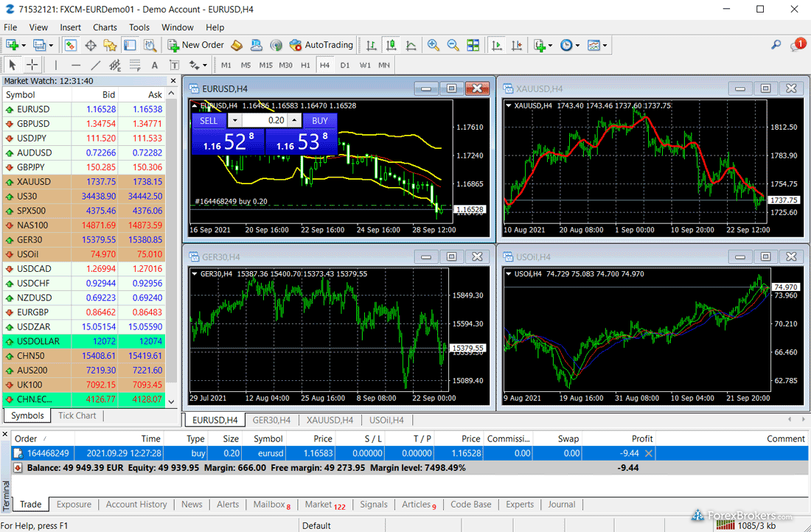Open the indicators list dropdown
Image resolution: width=811 pixels, height=532 pixels.
tap(550, 45)
